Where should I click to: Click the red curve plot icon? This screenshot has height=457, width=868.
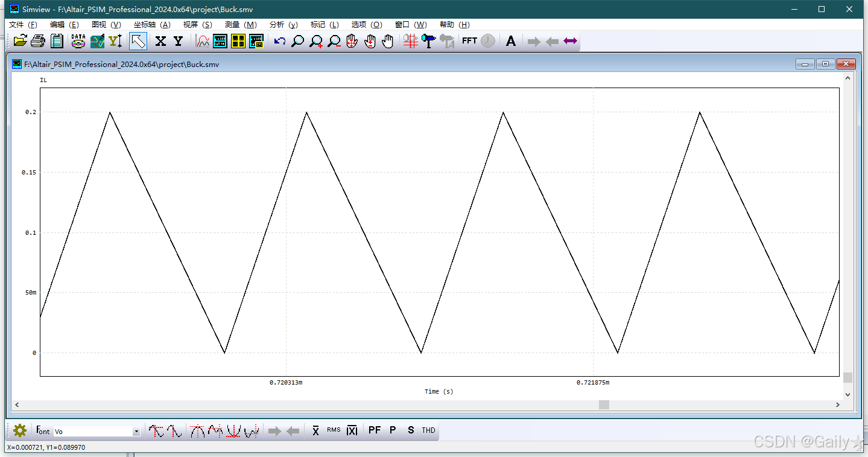203,41
